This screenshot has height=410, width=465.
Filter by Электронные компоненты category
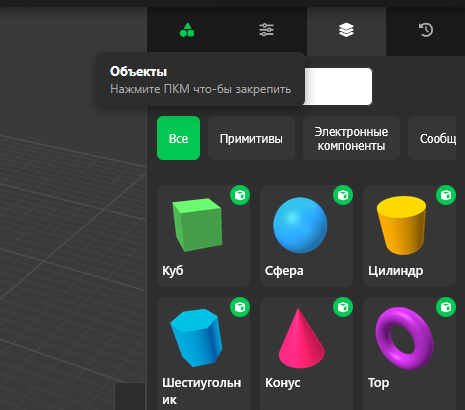pyautogui.click(x=351, y=138)
